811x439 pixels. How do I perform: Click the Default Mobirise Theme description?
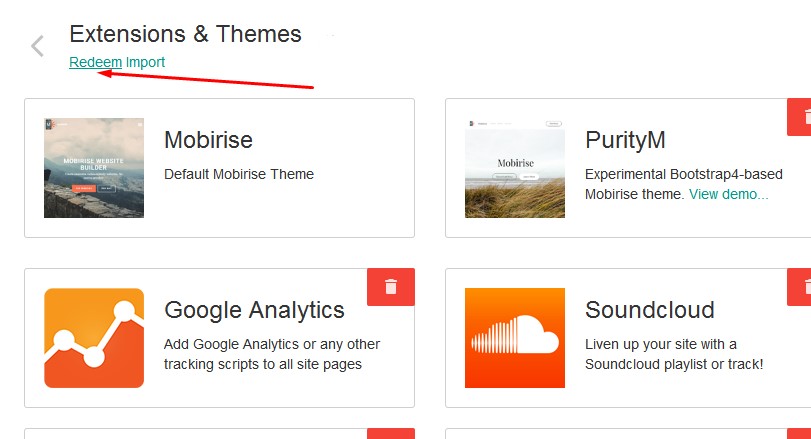click(239, 174)
